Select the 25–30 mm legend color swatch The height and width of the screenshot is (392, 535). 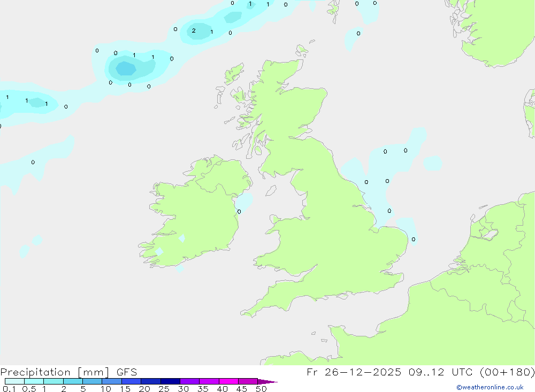click(170, 381)
